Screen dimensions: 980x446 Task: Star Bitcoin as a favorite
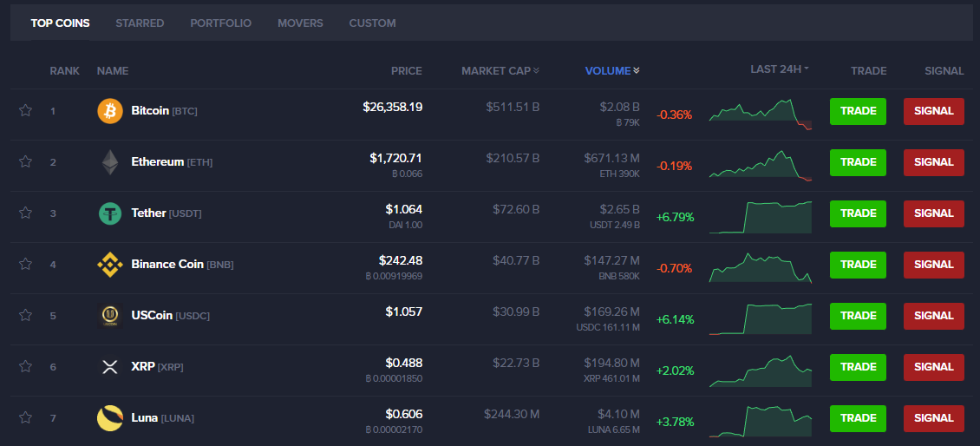click(25, 111)
